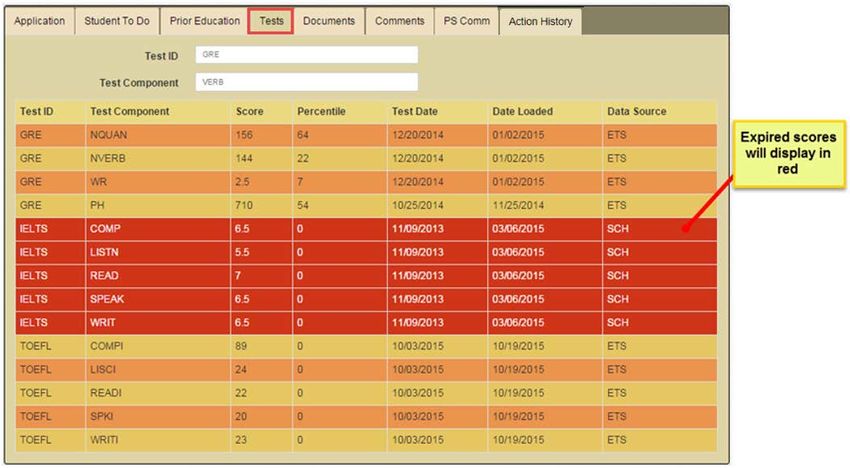Click date loaded 03/06/2015 in SPEAK row
The image size is (850, 468).
click(x=544, y=299)
